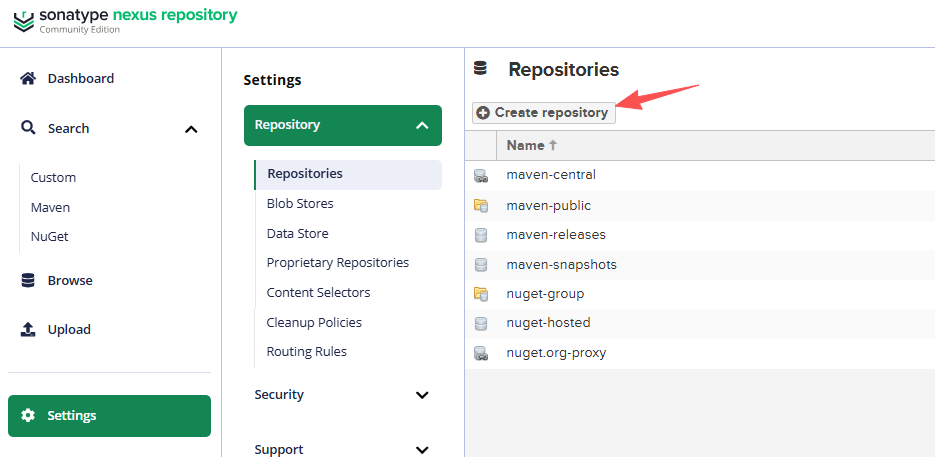Image resolution: width=935 pixels, height=457 pixels.
Task: Click the Repositories page title
Action: [x=564, y=69]
